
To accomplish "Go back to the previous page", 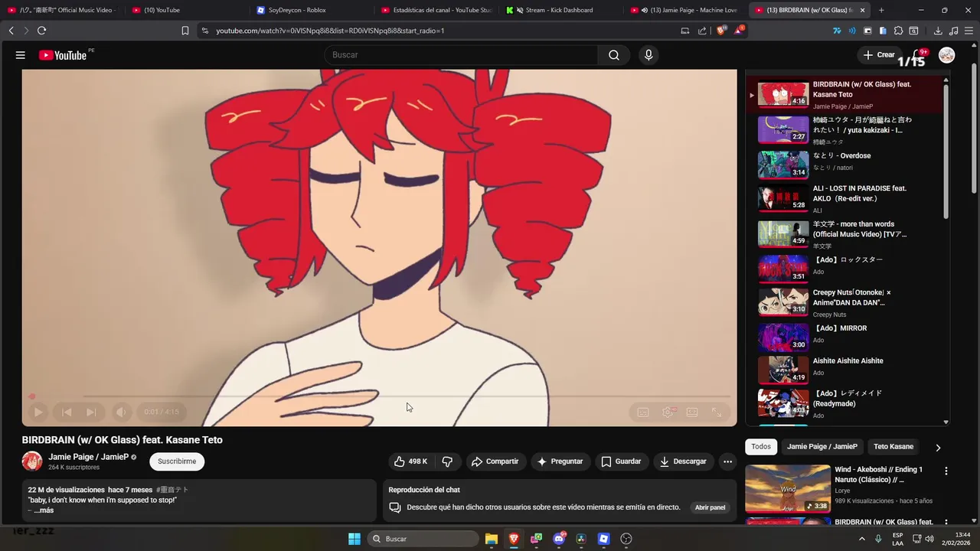I will 11,31.
